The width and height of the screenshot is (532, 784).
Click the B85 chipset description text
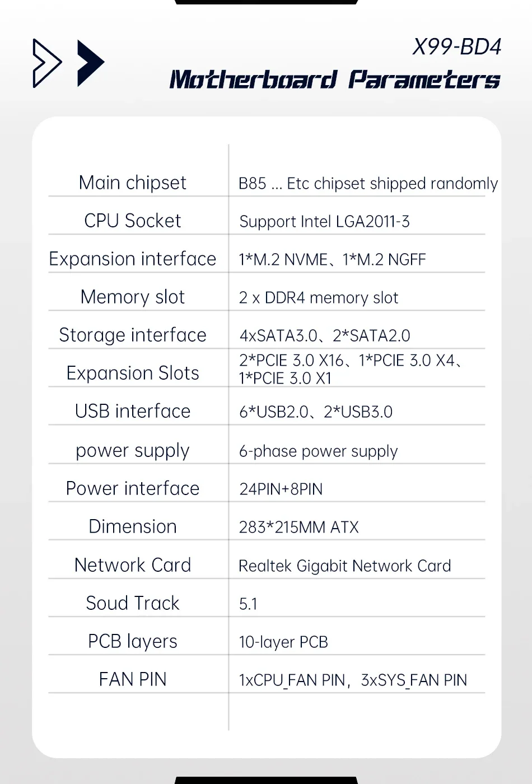(x=368, y=184)
